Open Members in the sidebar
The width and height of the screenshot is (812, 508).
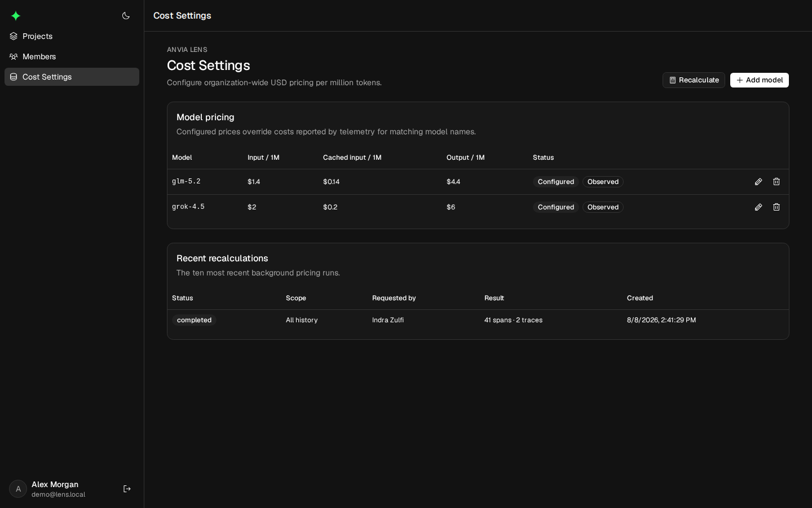72,56
